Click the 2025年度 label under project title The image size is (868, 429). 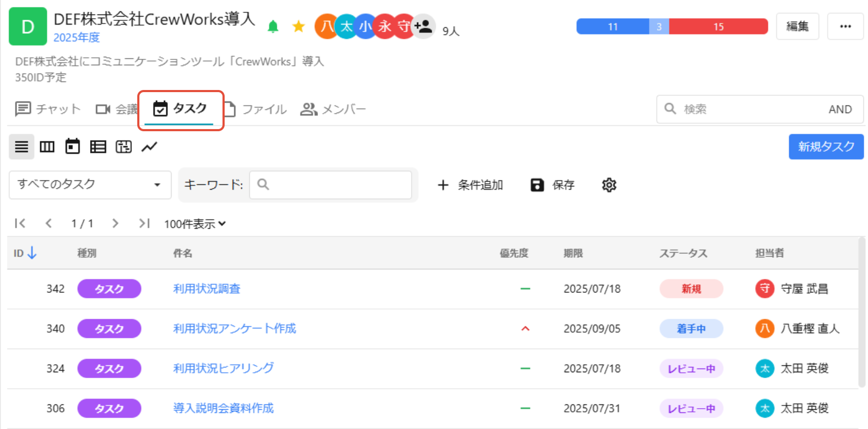(77, 37)
